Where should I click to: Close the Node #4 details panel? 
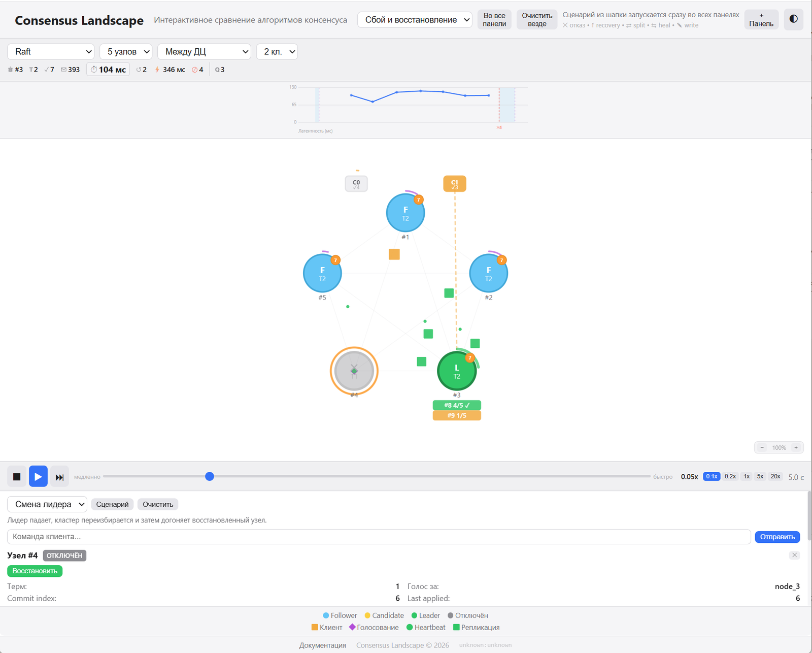pyautogui.click(x=795, y=555)
